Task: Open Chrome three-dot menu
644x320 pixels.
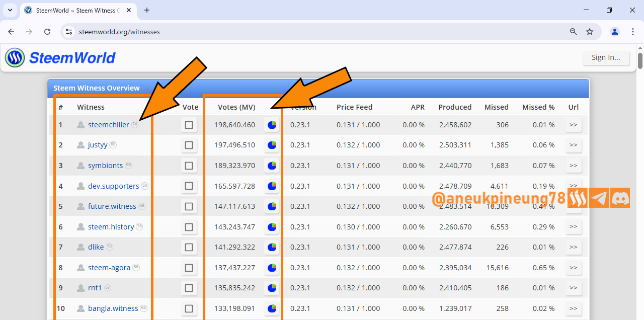Action: coord(633,32)
